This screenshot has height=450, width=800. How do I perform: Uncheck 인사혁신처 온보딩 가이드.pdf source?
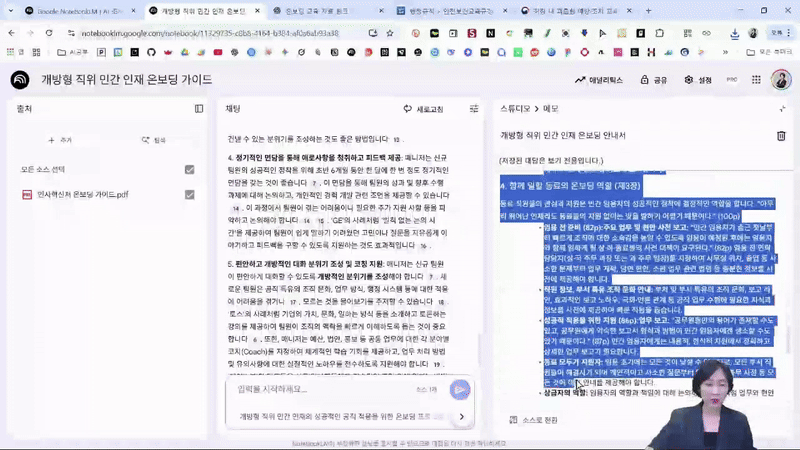pyautogui.click(x=189, y=194)
